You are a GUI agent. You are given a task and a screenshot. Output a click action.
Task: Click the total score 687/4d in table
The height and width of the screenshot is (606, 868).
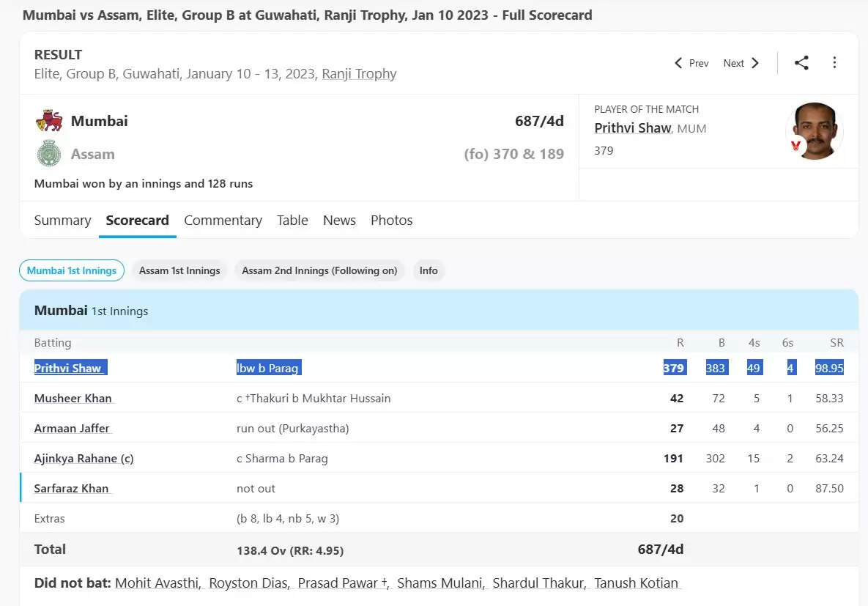pyautogui.click(x=661, y=549)
